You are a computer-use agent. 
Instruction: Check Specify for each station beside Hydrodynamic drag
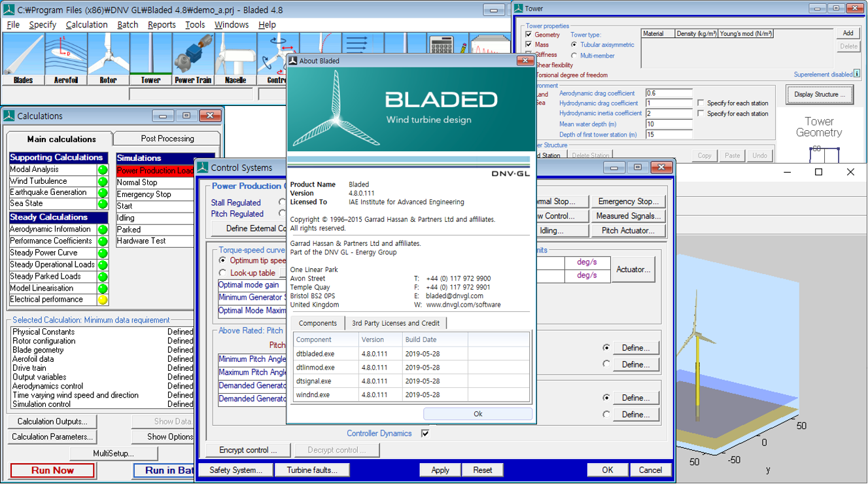pyautogui.click(x=701, y=103)
